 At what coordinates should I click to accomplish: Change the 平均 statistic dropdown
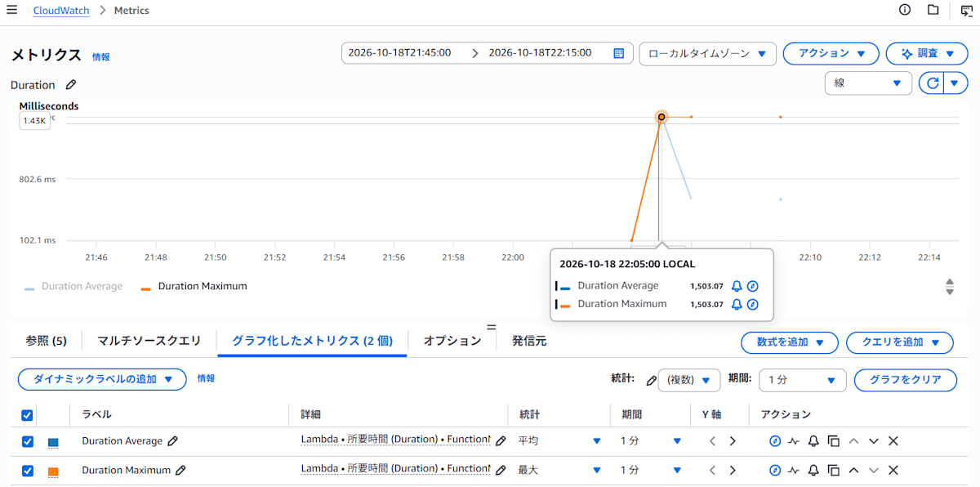559,441
